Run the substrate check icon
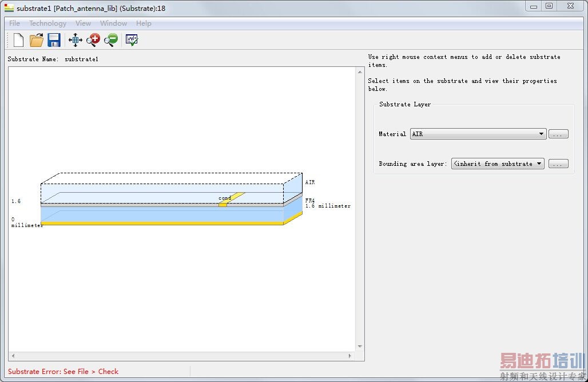Image resolution: width=588 pixels, height=382 pixels. [x=132, y=40]
